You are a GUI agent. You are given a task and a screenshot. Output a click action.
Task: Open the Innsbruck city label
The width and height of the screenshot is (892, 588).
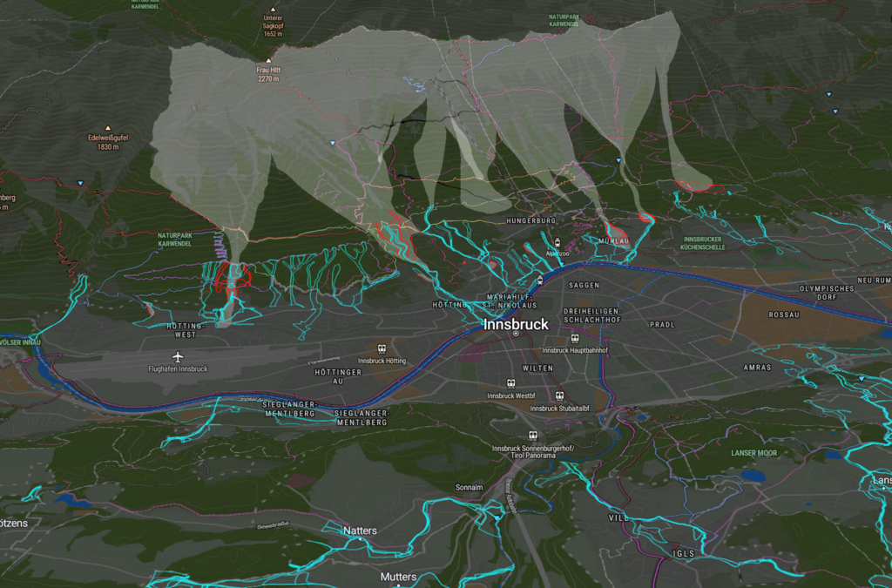click(x=516, y=326)
